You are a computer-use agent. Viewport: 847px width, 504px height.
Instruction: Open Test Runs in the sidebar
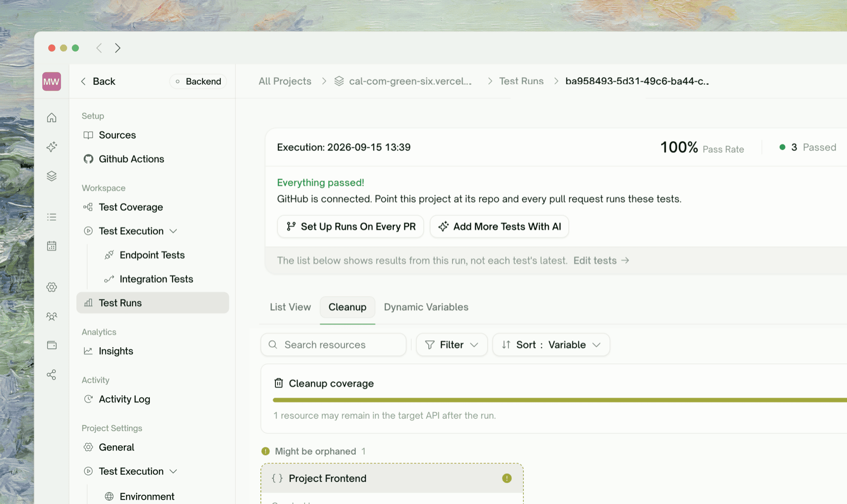[x=152, y=303]
